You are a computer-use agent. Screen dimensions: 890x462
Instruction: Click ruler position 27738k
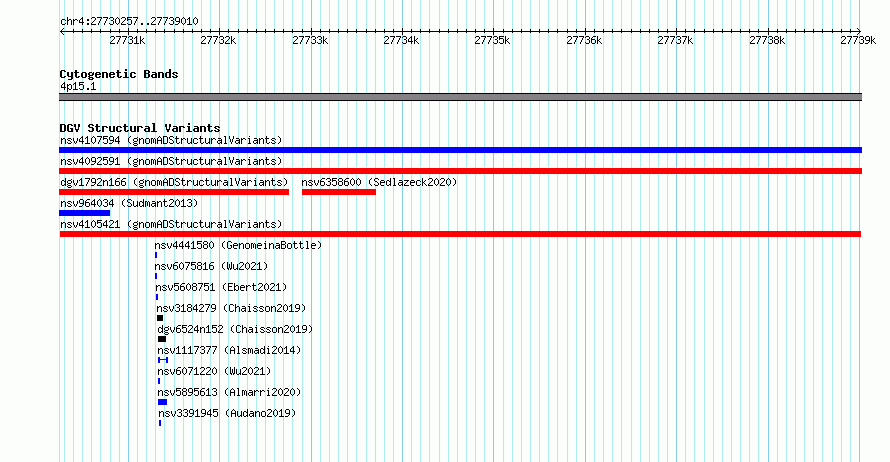point(767,40)
